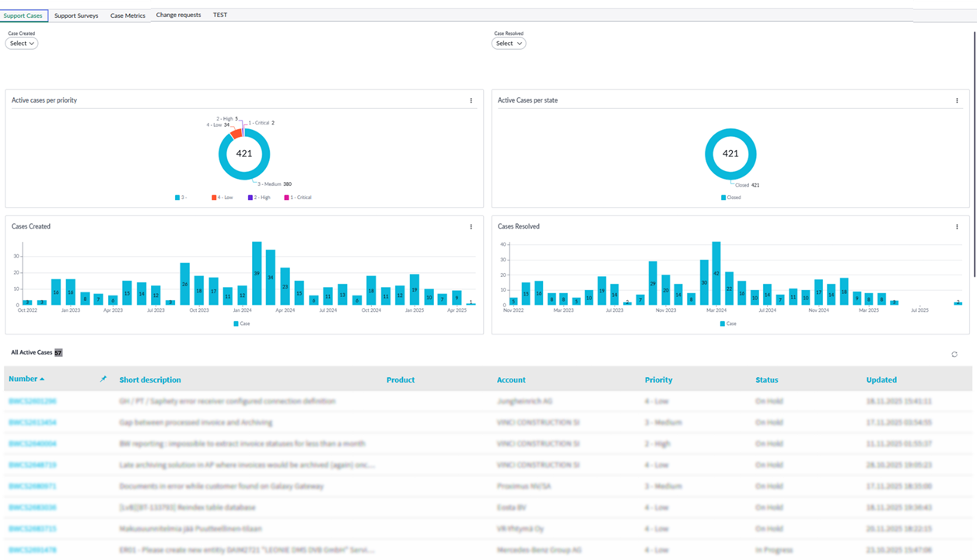Open the Case Metrics tab

(x=128, y=16)
